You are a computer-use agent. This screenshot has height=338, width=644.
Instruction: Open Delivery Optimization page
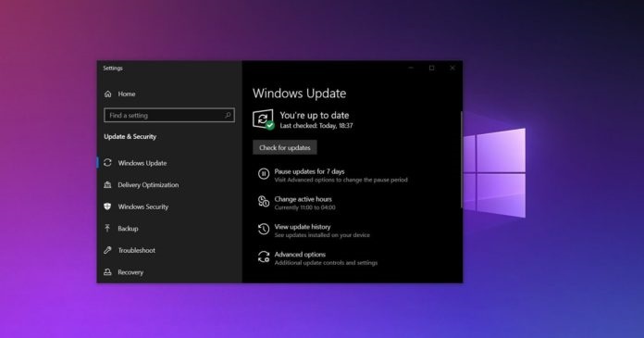click(x=148, y=185)
